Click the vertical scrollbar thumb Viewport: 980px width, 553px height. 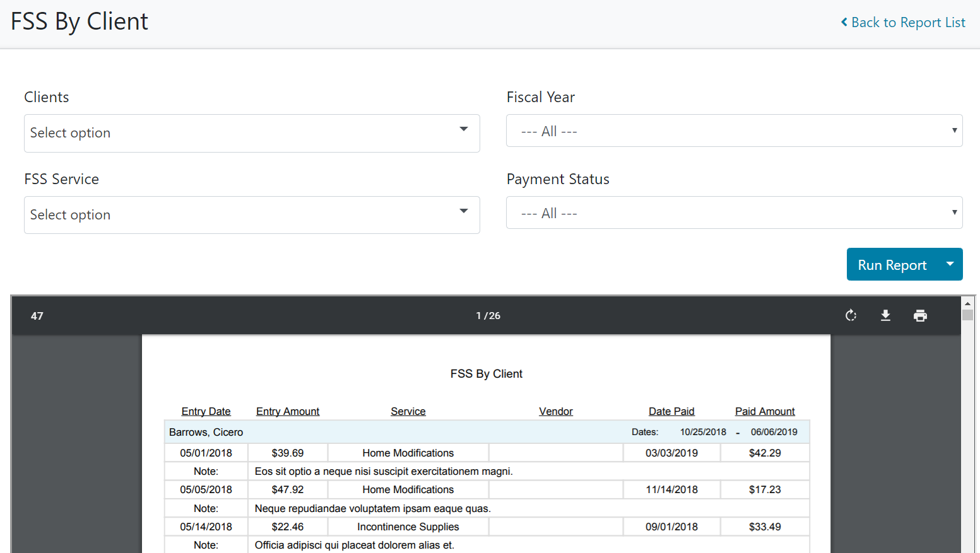pos(967,315)
